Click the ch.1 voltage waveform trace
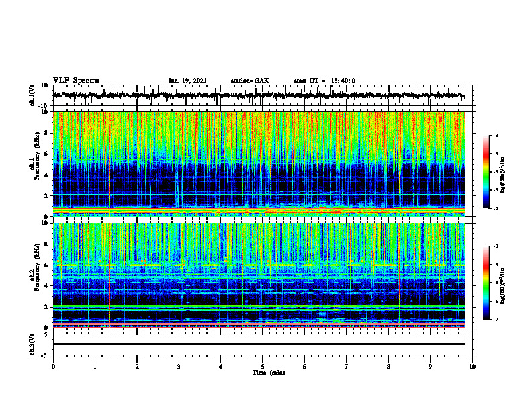 tap(259, 95)
